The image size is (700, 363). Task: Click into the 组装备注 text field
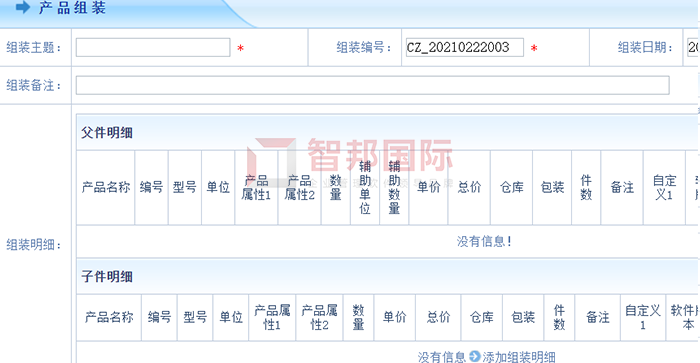coord(372,85)
